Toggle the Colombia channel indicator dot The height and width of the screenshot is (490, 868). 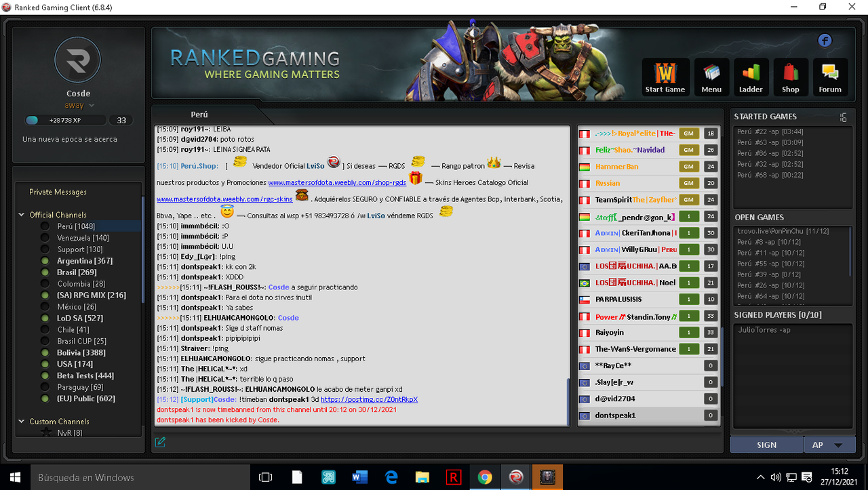tap(45, 284)
